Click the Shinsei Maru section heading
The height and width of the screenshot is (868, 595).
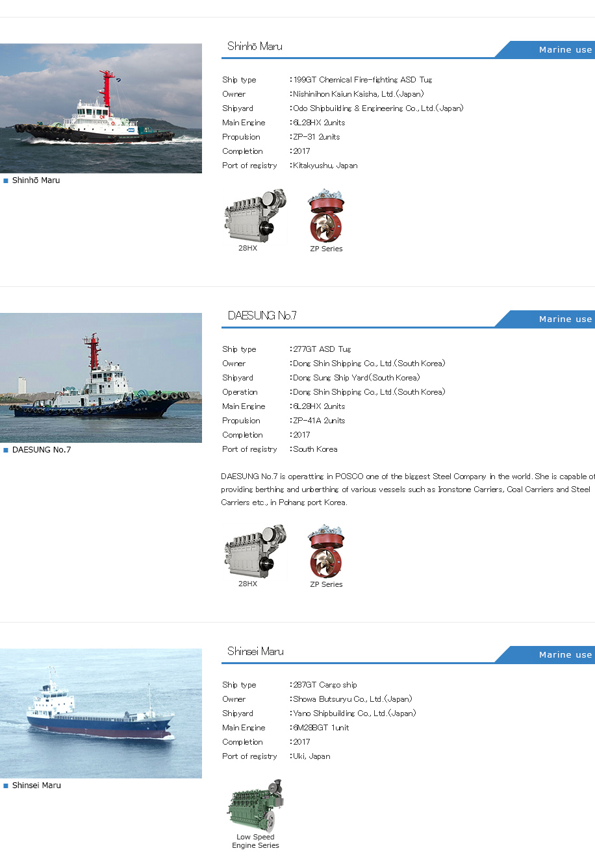click(x=255, y=651)
